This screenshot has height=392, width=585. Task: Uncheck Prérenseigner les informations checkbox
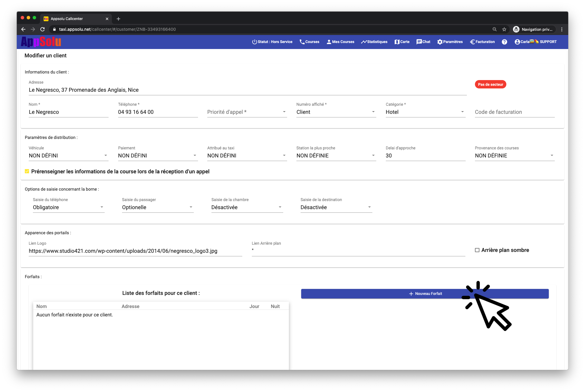27,171
